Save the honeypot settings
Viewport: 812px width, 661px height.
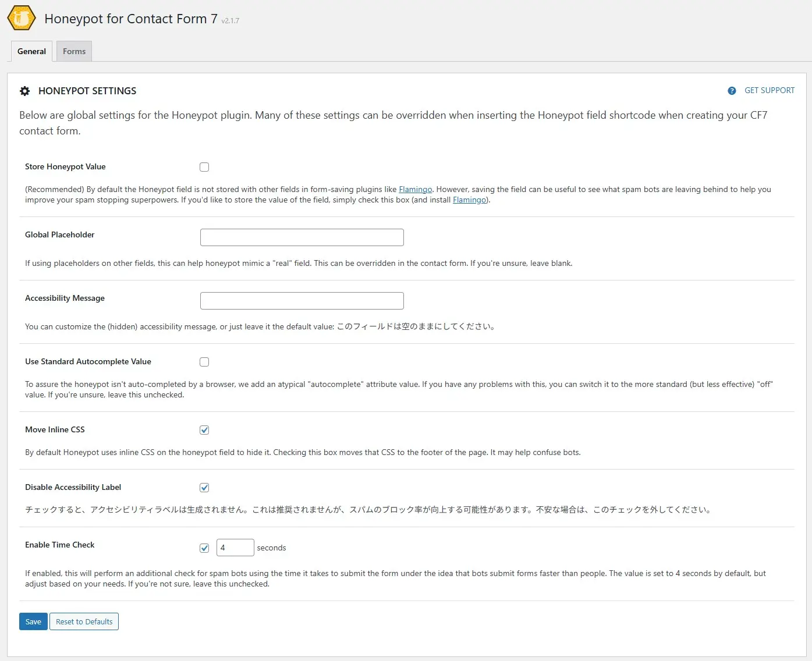pos(33,621)
